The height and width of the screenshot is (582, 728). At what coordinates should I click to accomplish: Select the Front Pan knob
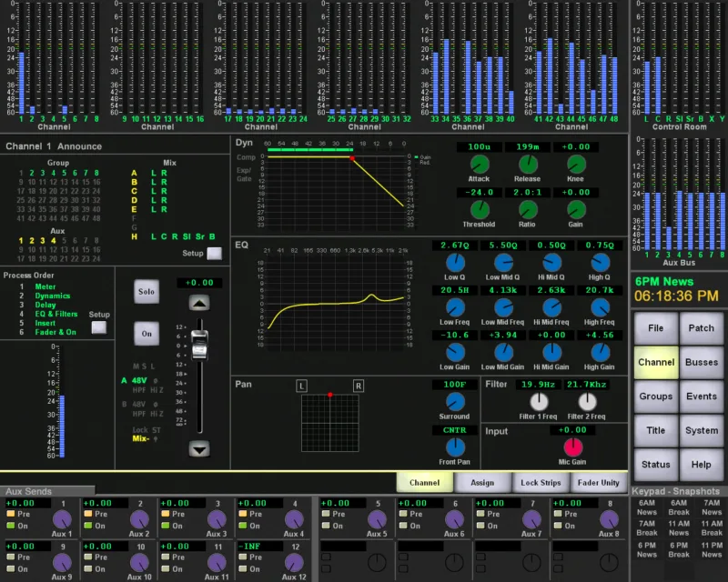[455, 447]
